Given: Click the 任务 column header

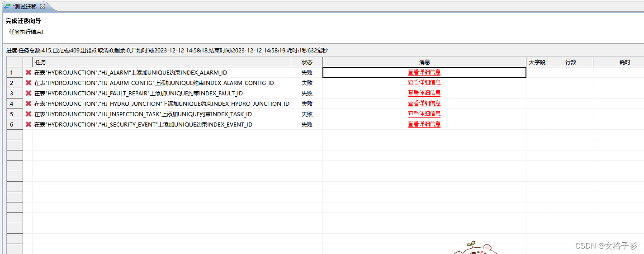Looking at the screenshot, I should pyautogui.click(x=161, y=62).
